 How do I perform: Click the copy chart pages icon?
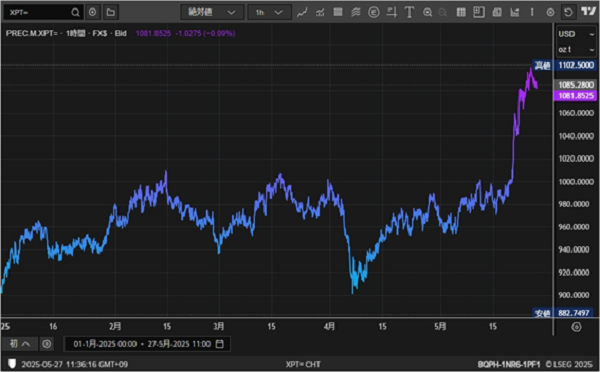click(x=497, y=13)
